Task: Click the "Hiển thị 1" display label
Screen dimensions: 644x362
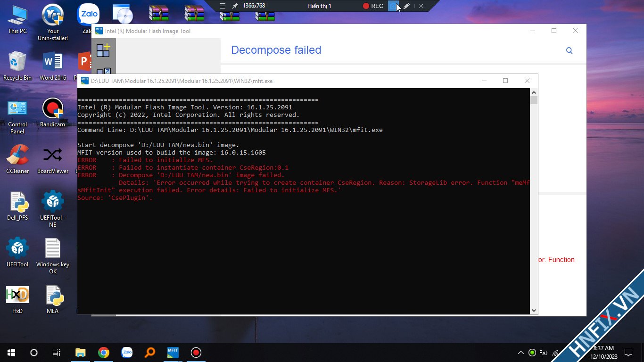Action: pyautogui.click(x=319, y=6)
